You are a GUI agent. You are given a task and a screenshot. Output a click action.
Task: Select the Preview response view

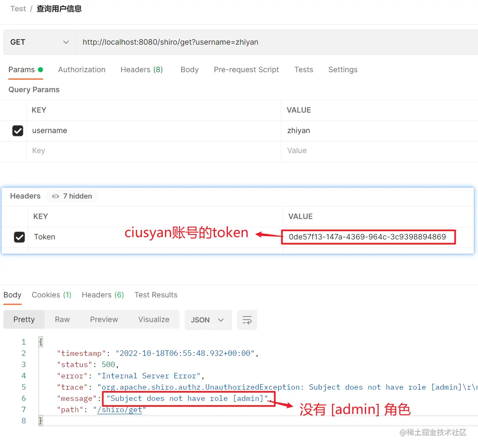pyautogui.click(x=104, y=320)
